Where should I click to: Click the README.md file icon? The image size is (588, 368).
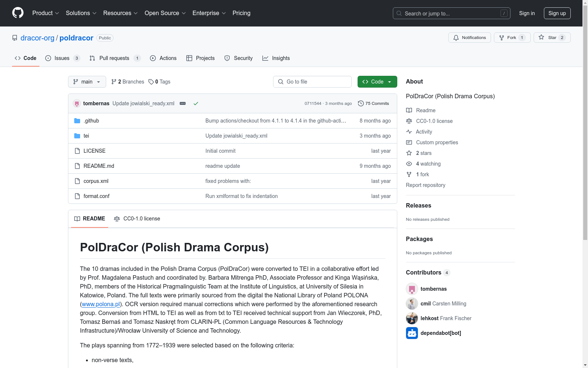[77, 166]
